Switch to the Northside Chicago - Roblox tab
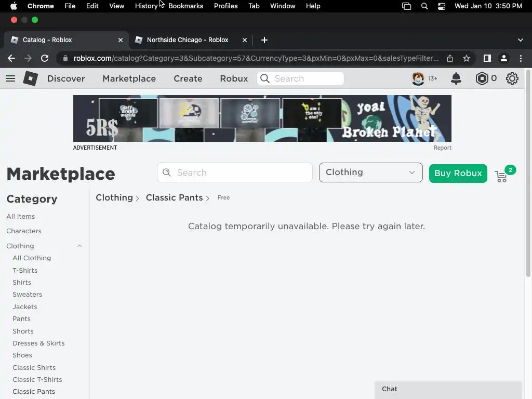This screenshot has width=532, height=399. (187, 40)
